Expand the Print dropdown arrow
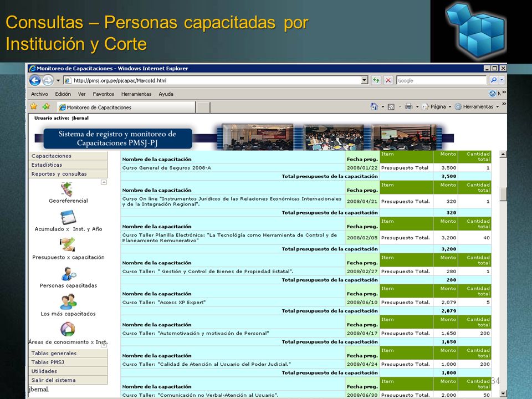Screen dimensions: 532x399 point(417,107)
